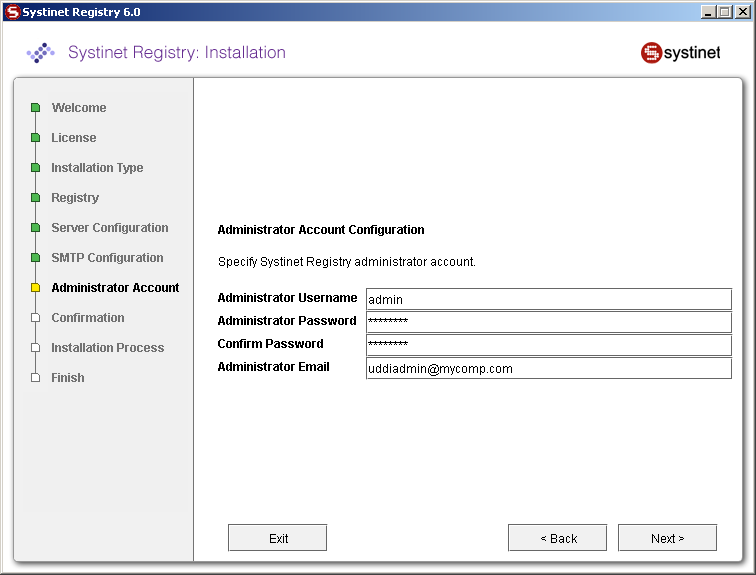Click into the Administrator Password field
Viewport: 756px width, 575px height.
[x=549, y=322]
